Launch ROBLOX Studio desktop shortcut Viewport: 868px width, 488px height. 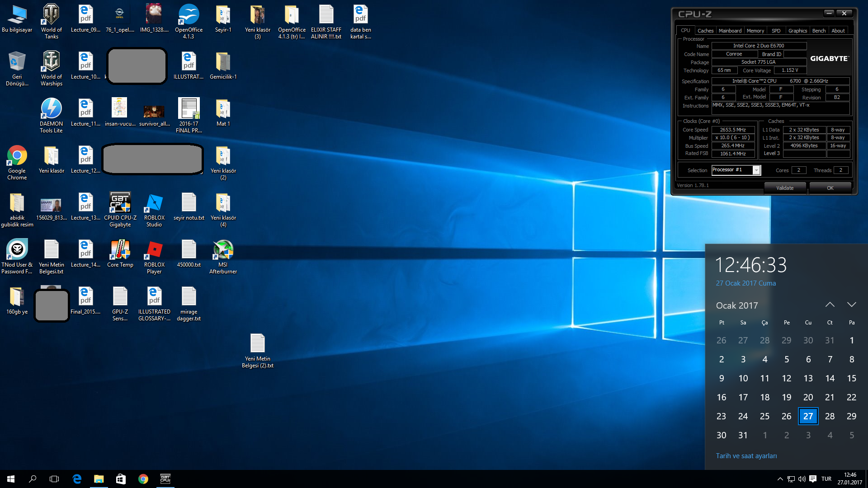click(154, 209)
